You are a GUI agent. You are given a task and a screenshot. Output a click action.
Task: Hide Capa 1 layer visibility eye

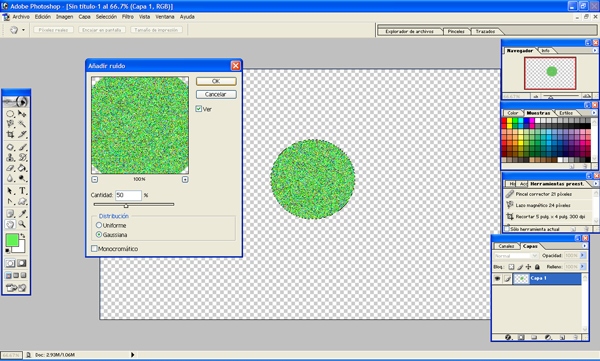(497, 278)
